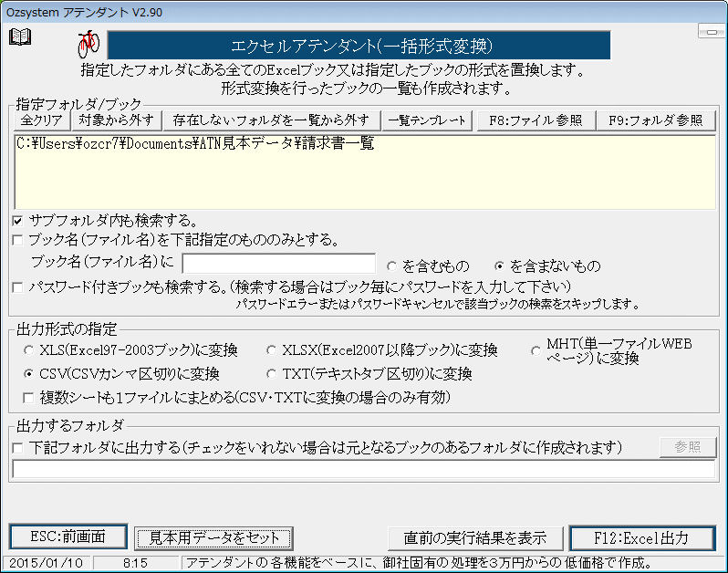Image resolution: width=728 pixels, height=573 pixels.
Task: Click the 全クリア button
Action: click(41, 120)
